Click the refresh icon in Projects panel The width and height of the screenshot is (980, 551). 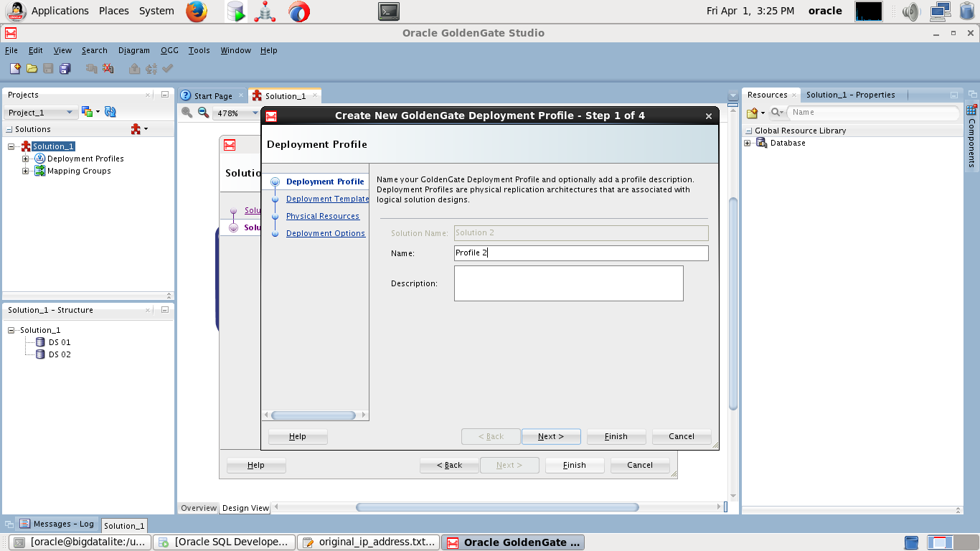[110, 112]
